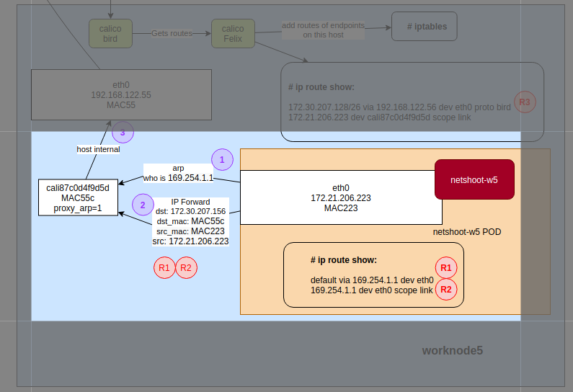Image resolution: width=573 pixels, height=392 pixels.
Task: Select the purple step 3 circle
Action: coord(123,133)
